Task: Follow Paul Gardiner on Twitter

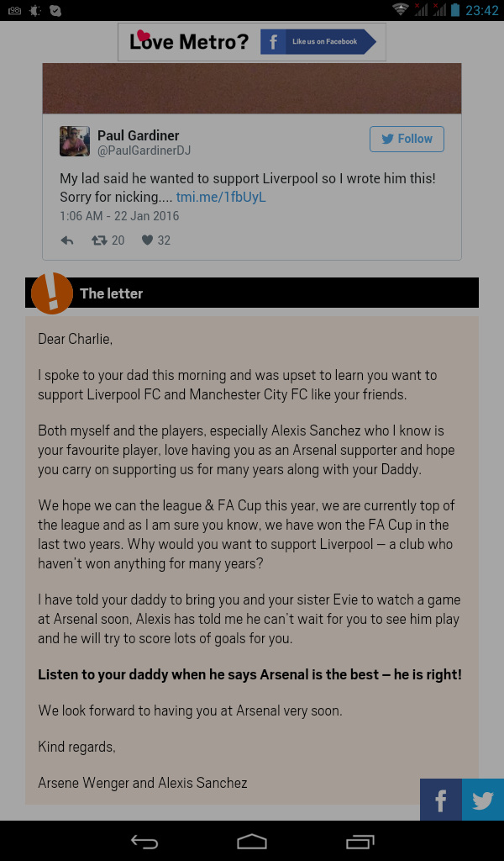Action: (407, 139)
